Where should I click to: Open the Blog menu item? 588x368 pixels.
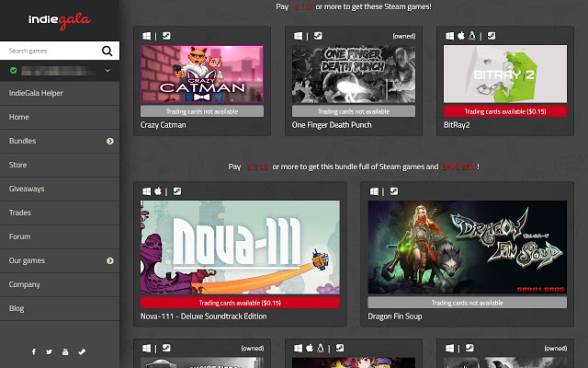pyautogui.click(x=60, y=309)
